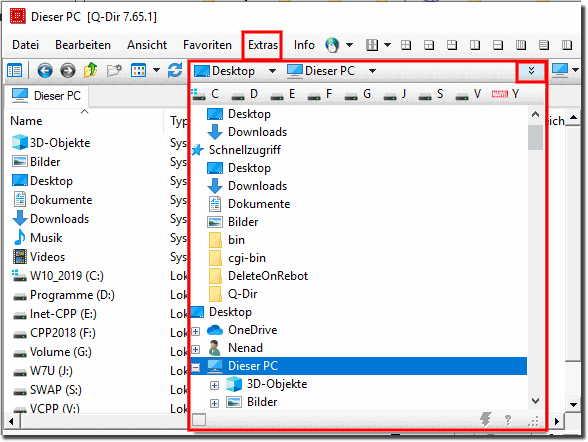
Task: Click the view mode grid icon
Action: point(138,70)
